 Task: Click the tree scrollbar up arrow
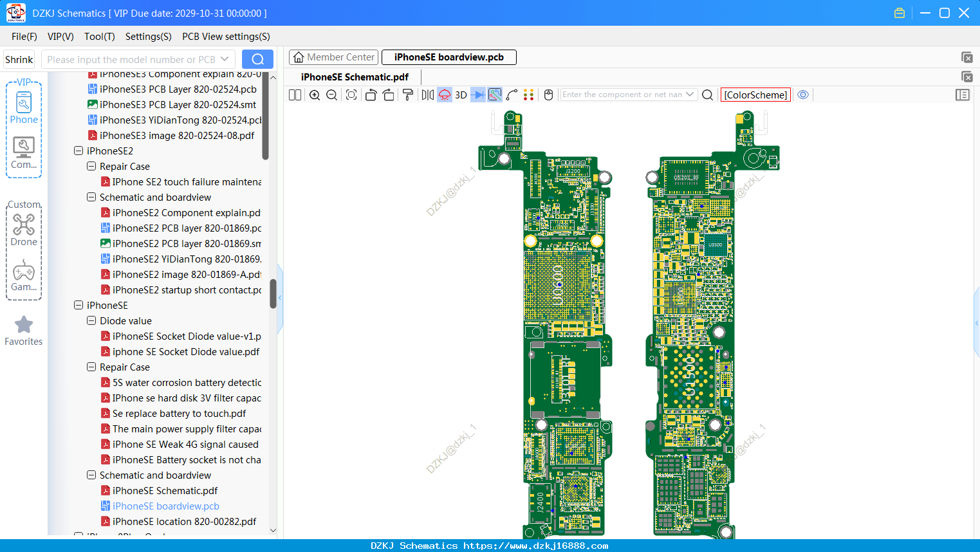(273, 77)
